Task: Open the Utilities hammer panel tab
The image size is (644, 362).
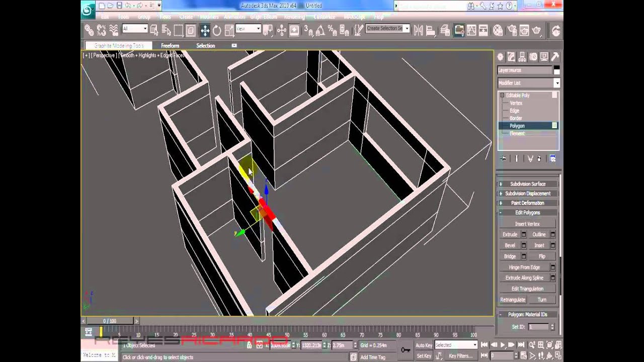Action: pos(555,57)
